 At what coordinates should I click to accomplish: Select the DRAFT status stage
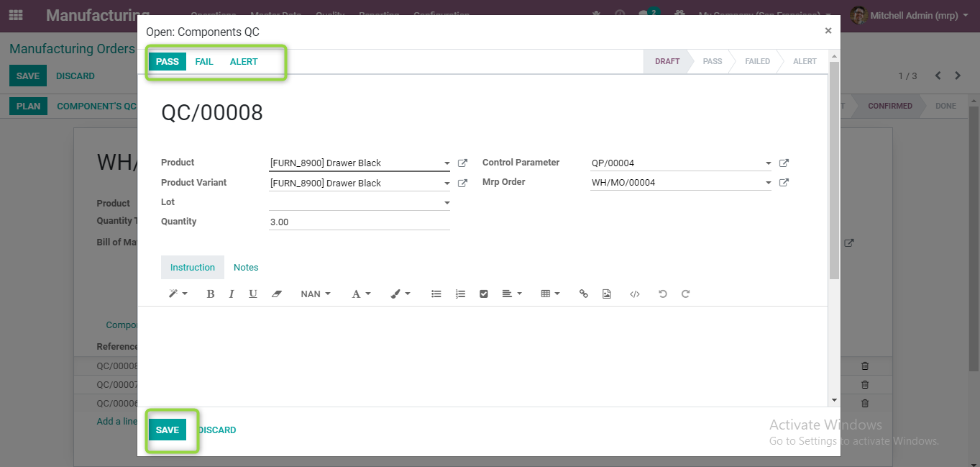pyautogui.click(x=667, y=61)
